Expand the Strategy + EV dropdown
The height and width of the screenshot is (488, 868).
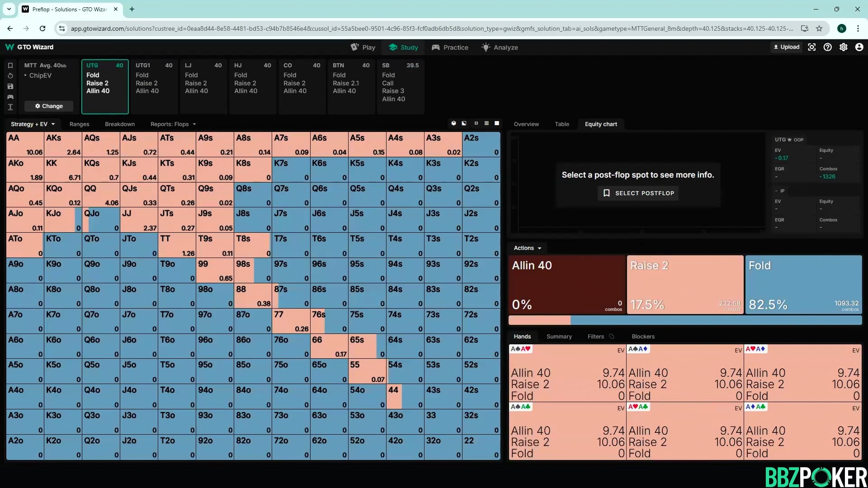pyautogui.click(x=33, y=124)
